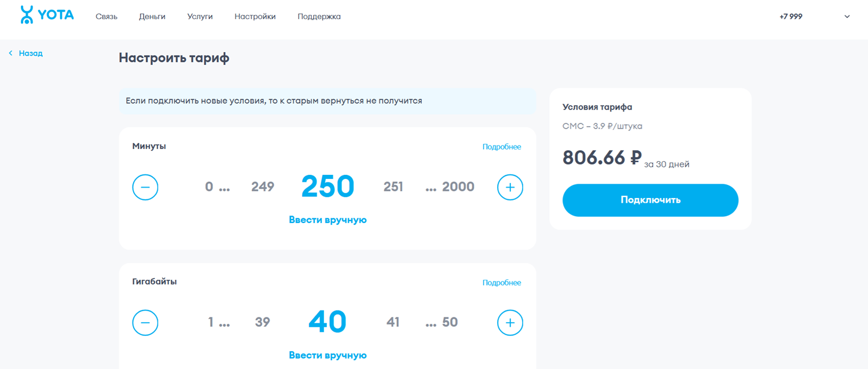Click the +7 999 phone number
This screenshot has width=868, height=369.
(790, 17)
